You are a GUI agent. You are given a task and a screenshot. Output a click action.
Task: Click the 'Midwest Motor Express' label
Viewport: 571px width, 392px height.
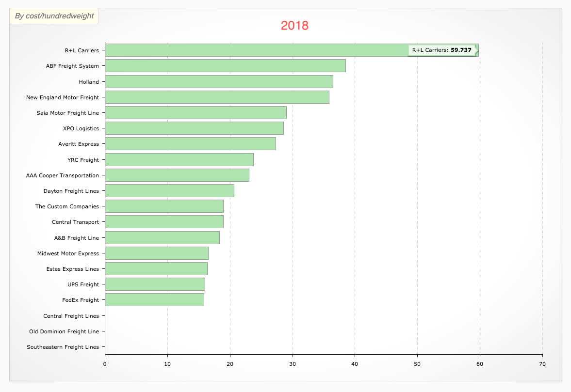[x=68, y=254]
